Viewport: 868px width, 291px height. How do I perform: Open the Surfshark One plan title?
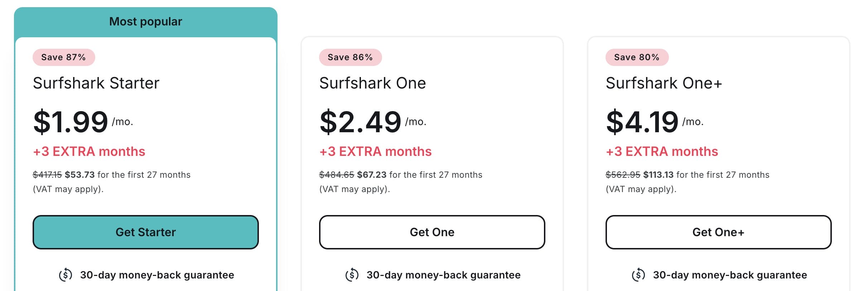point(373,83)
